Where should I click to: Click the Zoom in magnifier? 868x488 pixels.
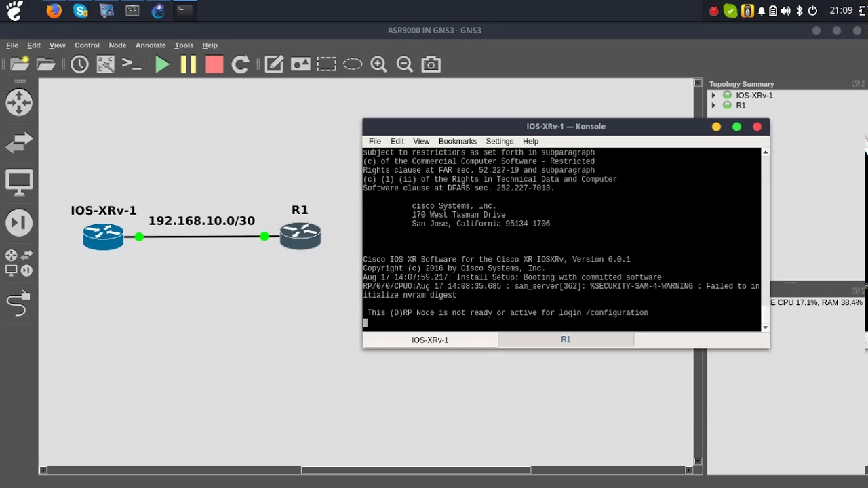(x=378, y=64)
